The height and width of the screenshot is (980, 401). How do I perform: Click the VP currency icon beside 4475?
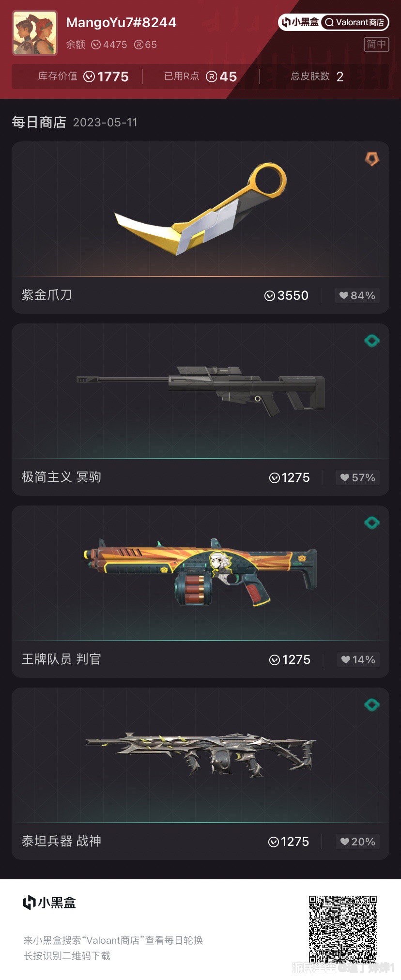point(96,45)
